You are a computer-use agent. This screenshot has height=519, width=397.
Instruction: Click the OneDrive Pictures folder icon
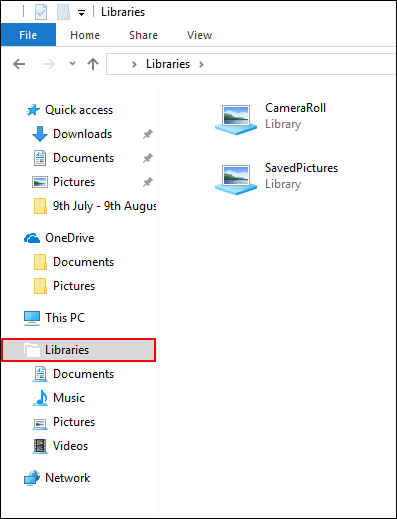40,286
